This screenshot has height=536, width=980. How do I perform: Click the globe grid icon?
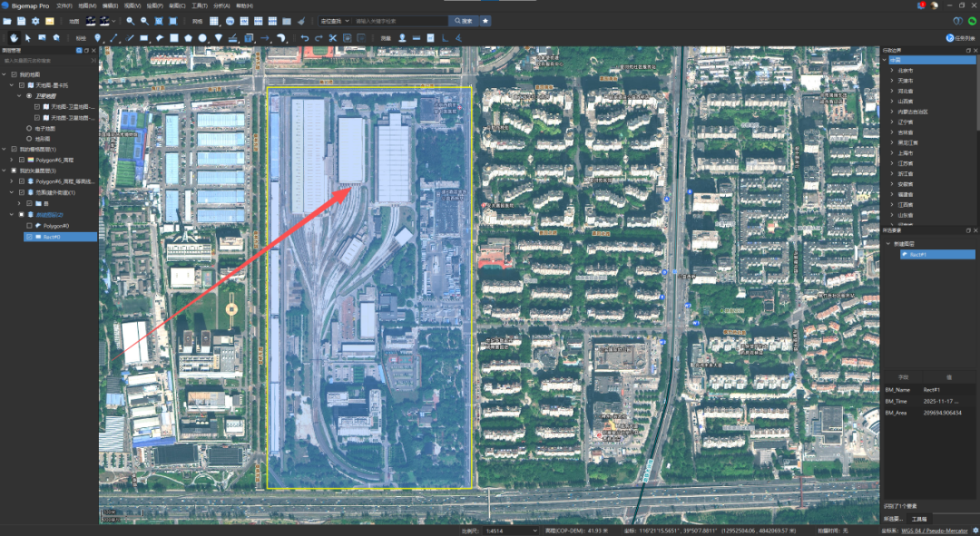tap(230, 21)
